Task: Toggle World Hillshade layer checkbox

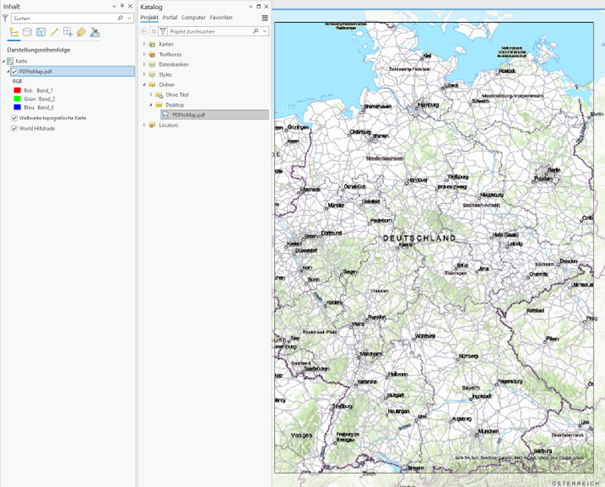Action: 14,129
